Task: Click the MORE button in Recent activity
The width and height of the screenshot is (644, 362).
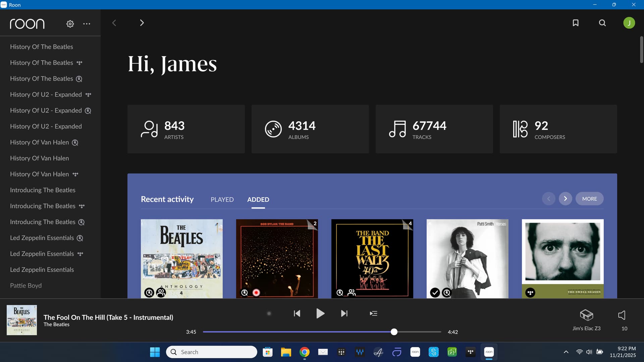Action: point(590,199)
